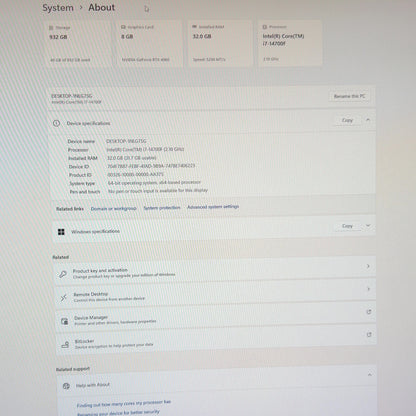416x416 pixels.
Task: Click the Processor icon in the Intel Core card
Action: click(265, 27)
